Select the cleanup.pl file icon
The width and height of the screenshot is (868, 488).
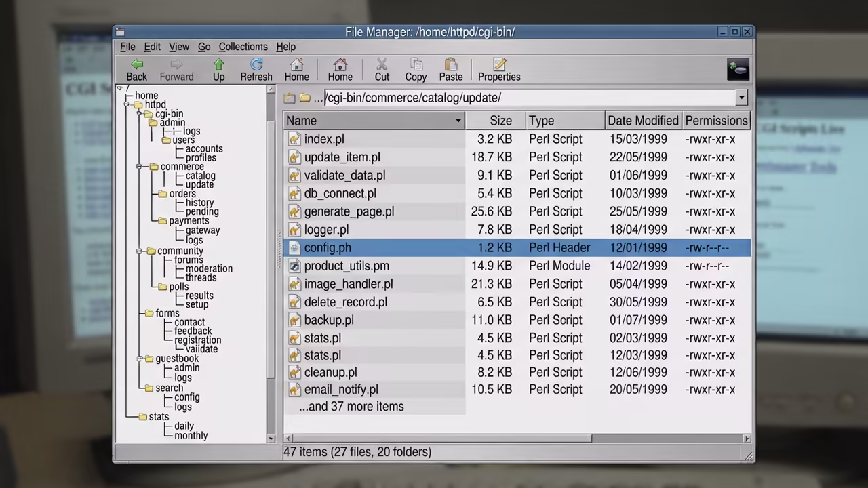coord(294,372)
